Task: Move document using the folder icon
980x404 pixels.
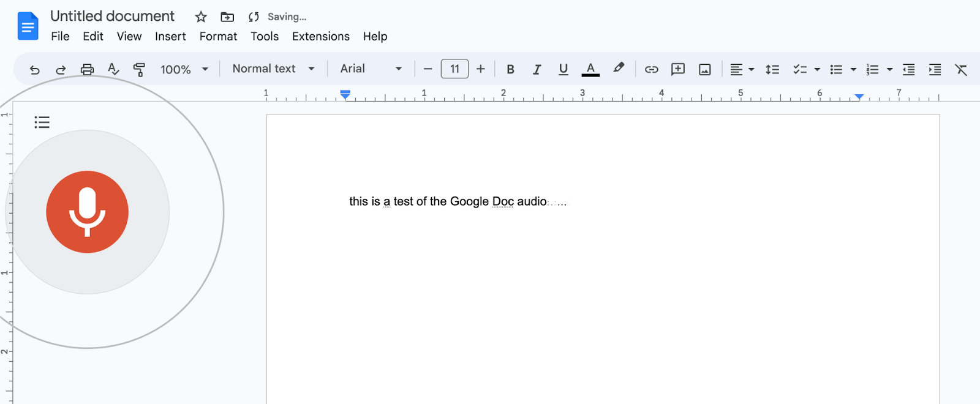Action: [227, 17]
